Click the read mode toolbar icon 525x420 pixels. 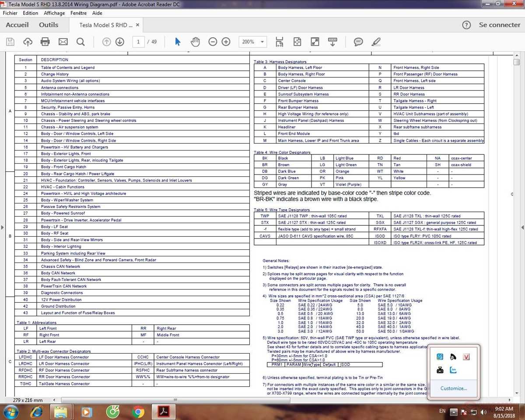[x=332, y=42]
